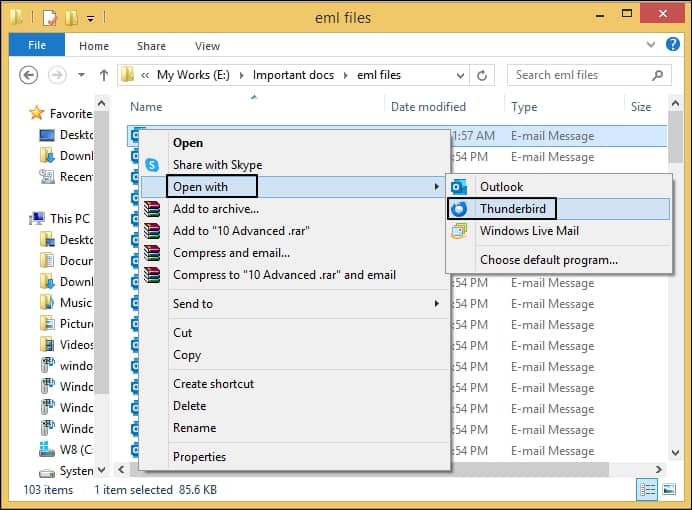692x510 pixels.
Task: Switch to Details view icon in status bar
Action: tap(647, 489)
